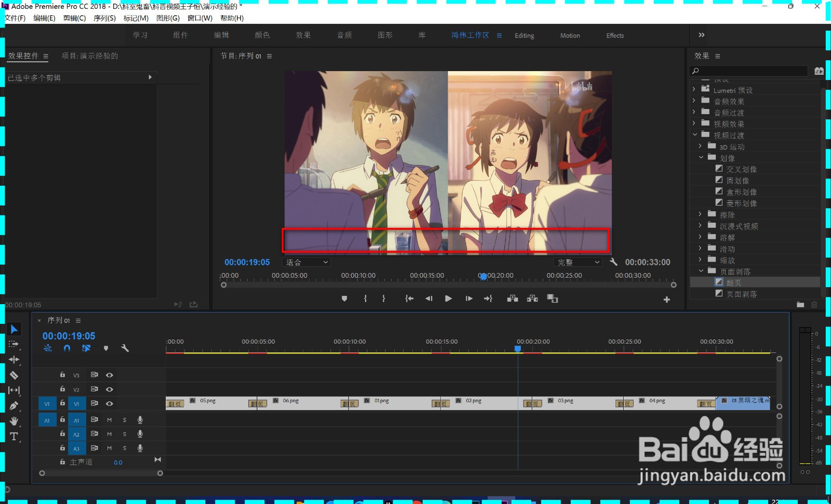Show hidden workspaces via chevron overflow
The height and width of the screenshot is (504, 831).
pos(702,35)
